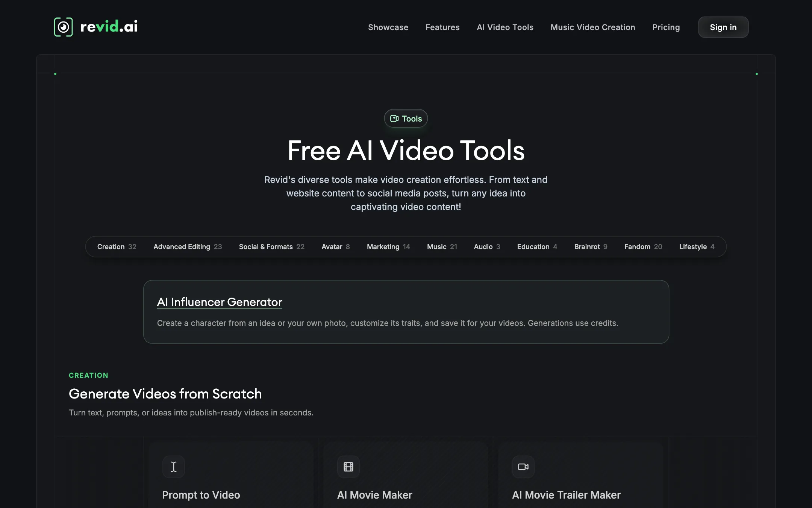Image resolution: width=812 pixels, height=508 pixels.
Task: Open the AI Video Tools nav item
Action: (x=505, y=27)
